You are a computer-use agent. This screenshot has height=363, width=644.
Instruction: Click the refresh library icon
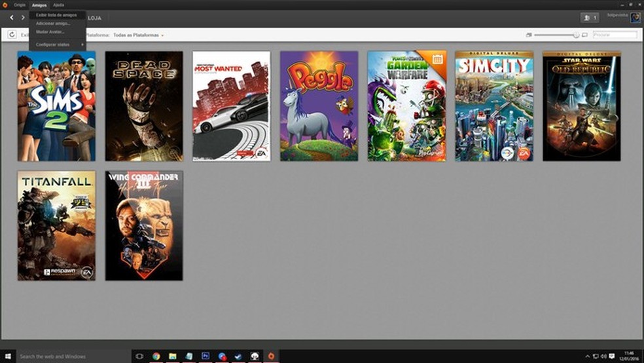12,35
